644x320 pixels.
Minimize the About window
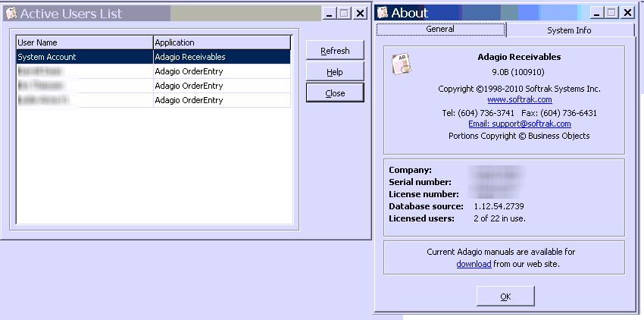point(596,12)
